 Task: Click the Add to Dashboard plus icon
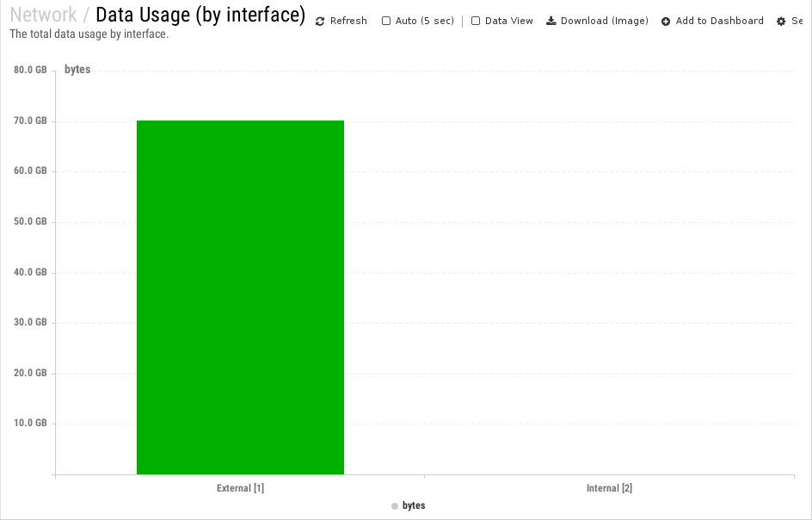[666, 22]
